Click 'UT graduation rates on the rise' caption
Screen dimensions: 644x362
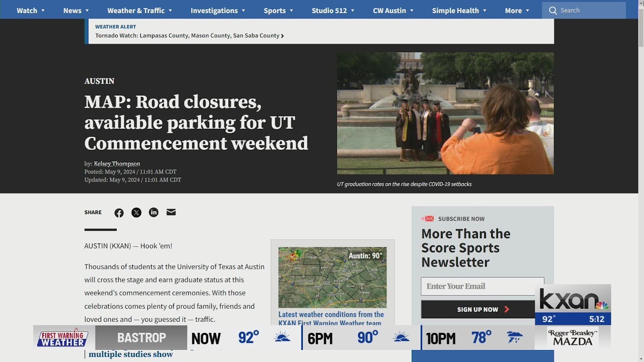pos(405,184)
